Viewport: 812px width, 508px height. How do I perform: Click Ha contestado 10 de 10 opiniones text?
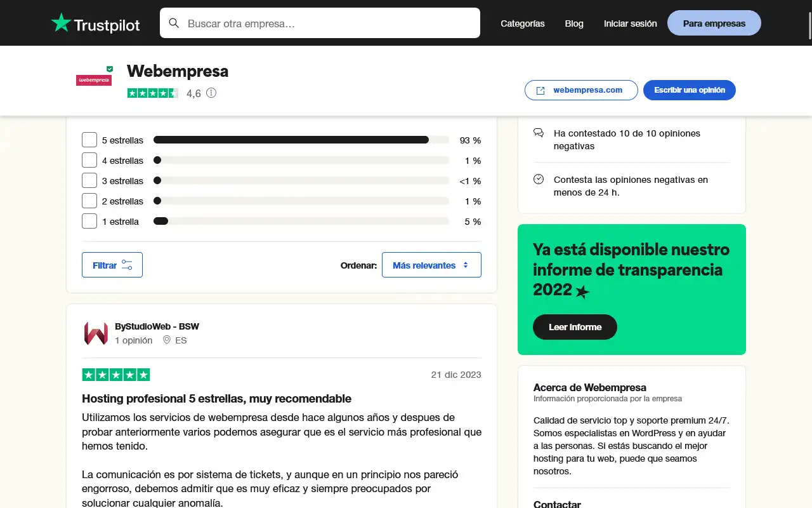tap(627, 140)
